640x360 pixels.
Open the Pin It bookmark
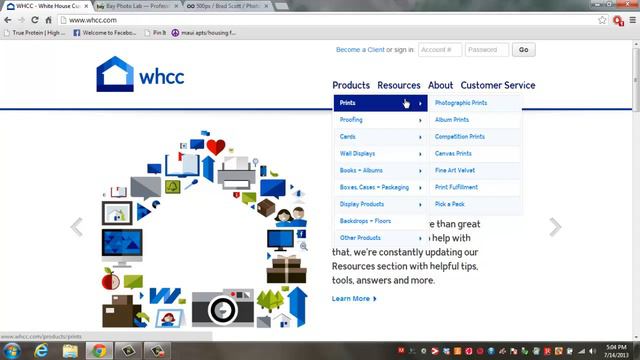(155, 33)
